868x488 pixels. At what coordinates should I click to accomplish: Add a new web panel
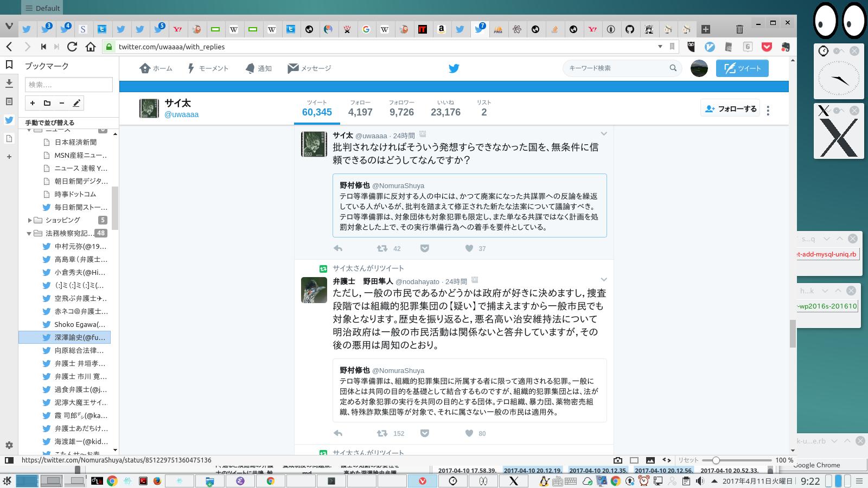(x=9, y=157)
